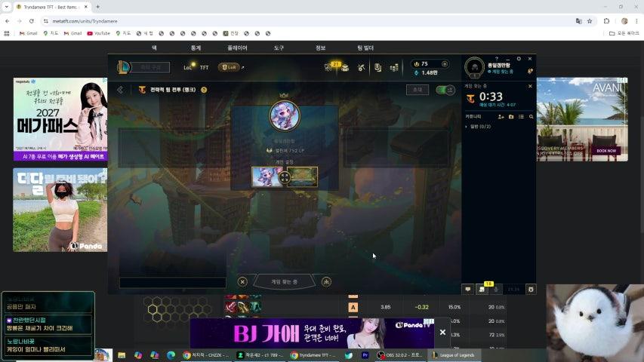Click the round icon right of queue button
Screen dimensions: 644x362
(x=326, y=281)
